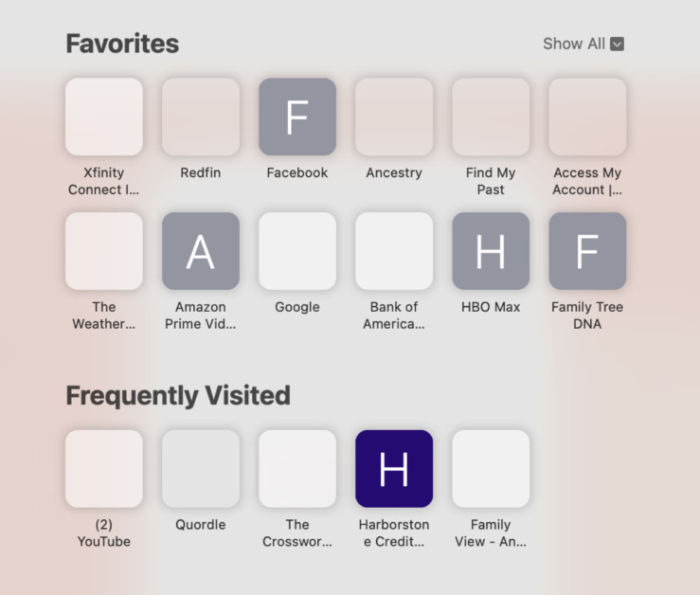Launch the HBO Max favorite
700x595 pixels.
point(491,251)
